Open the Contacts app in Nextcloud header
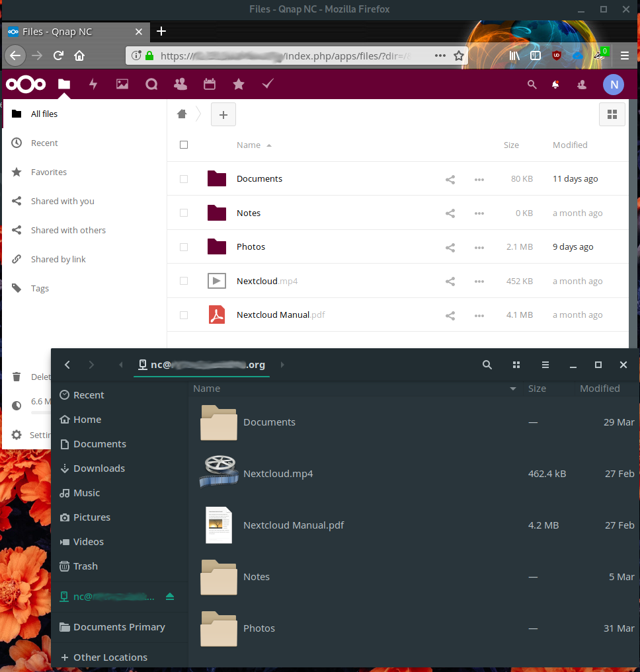 click(180, 84)
